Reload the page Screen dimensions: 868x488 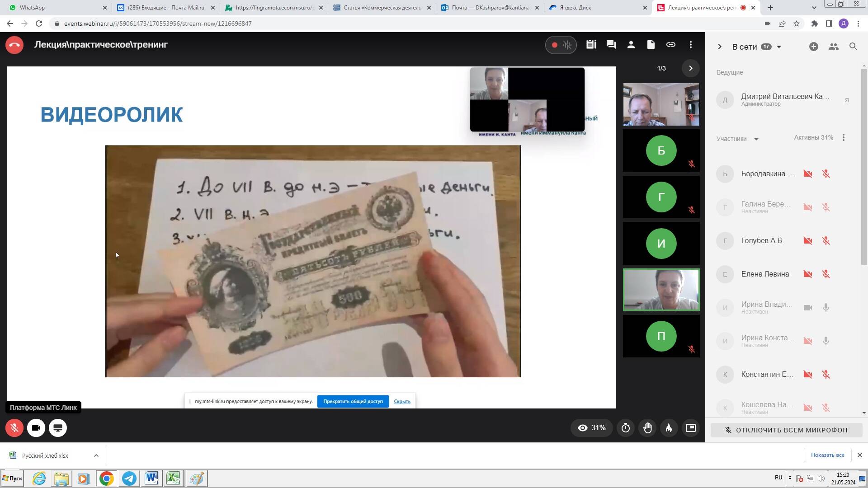tap(39, 23)
